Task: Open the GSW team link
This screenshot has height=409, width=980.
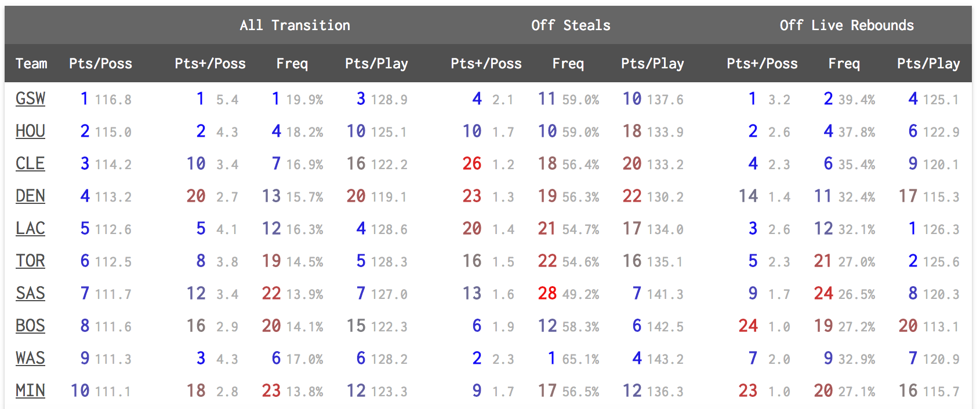Action: click(x=30, y=99)
